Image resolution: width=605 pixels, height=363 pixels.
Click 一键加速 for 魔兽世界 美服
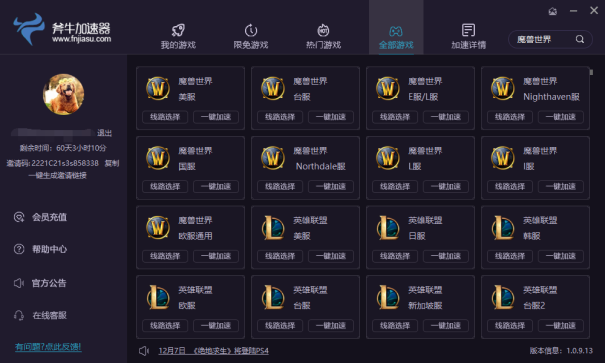coord(216,117)
